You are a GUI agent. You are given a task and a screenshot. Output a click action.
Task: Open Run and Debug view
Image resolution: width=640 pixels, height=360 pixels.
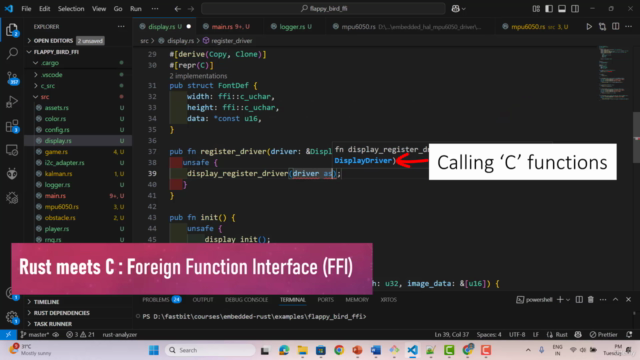12,102
